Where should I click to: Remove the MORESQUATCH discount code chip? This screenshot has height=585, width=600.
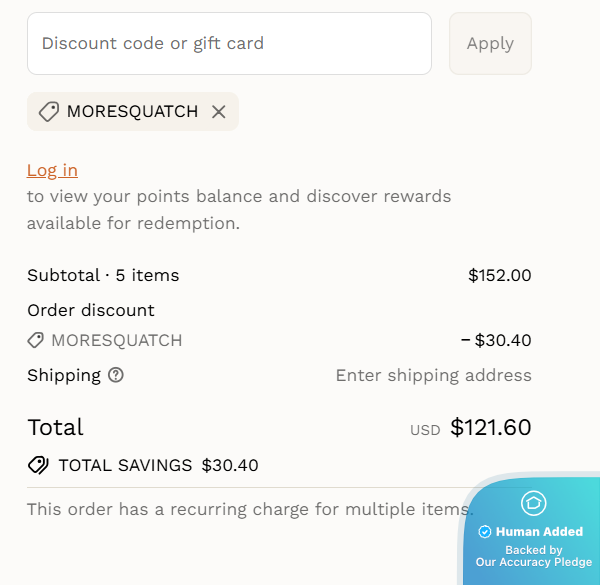pyautogui.click(x=219, y=112)
